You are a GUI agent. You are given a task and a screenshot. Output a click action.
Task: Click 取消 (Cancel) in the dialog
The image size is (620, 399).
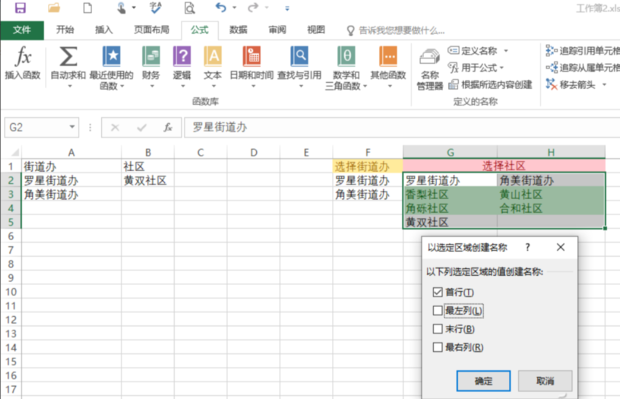(545, 381)
